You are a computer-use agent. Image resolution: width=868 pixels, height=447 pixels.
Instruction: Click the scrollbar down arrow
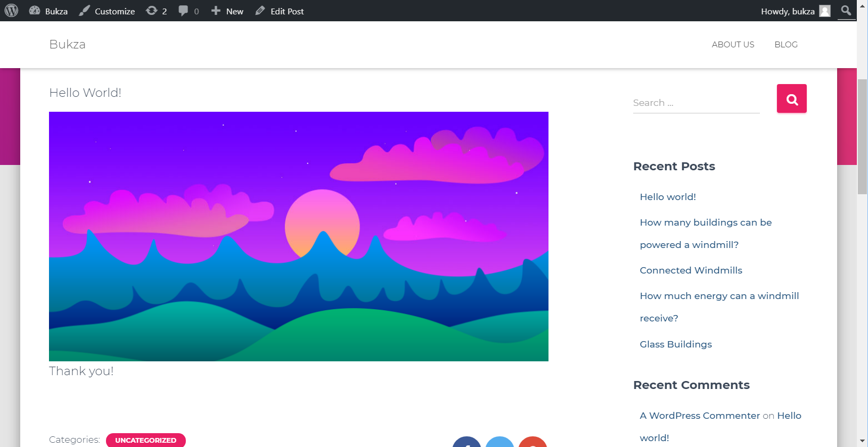(x=862, y=442)
